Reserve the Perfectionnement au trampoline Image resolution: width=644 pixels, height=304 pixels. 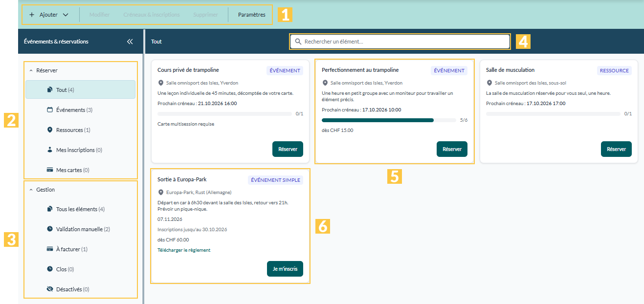click(x=452, y=149)
